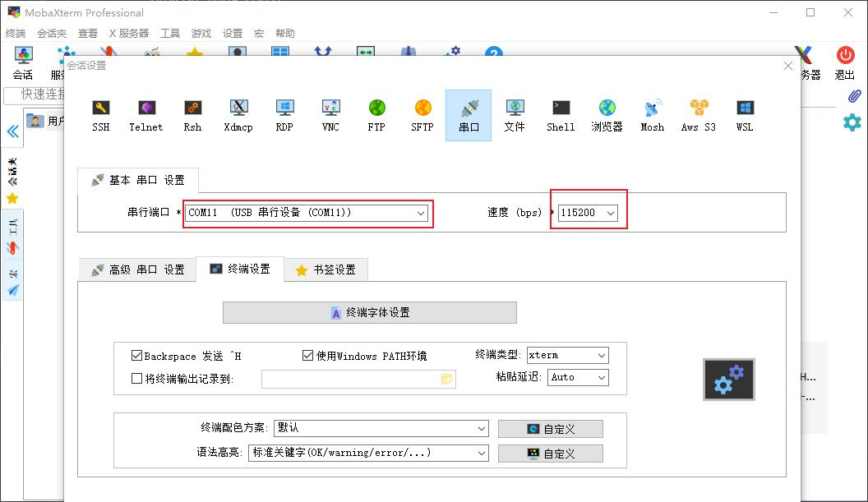This screenshot has width=868, height=502.
Task: Pick the Shell session type
Action: click(x=561, y=116)
